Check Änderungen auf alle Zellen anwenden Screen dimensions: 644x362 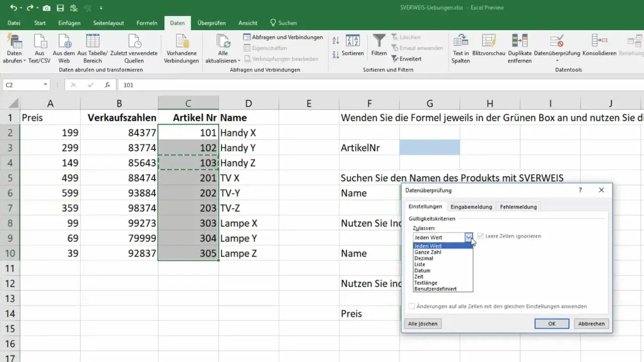click(412, 306)
